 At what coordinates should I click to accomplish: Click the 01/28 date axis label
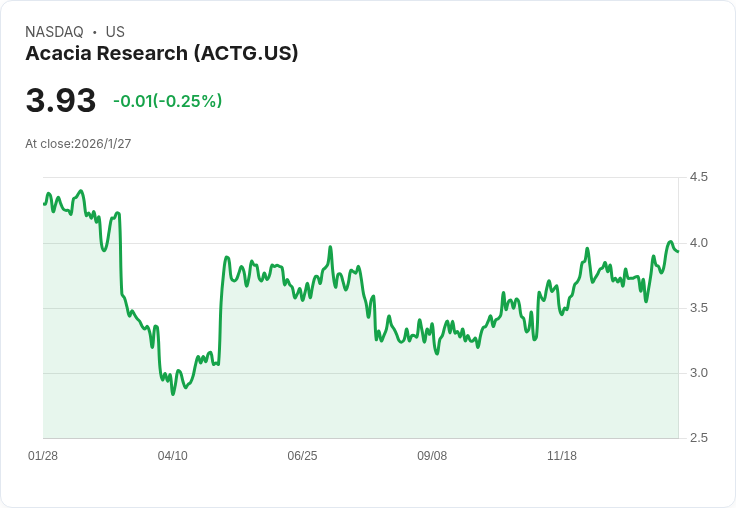[43, 456]
